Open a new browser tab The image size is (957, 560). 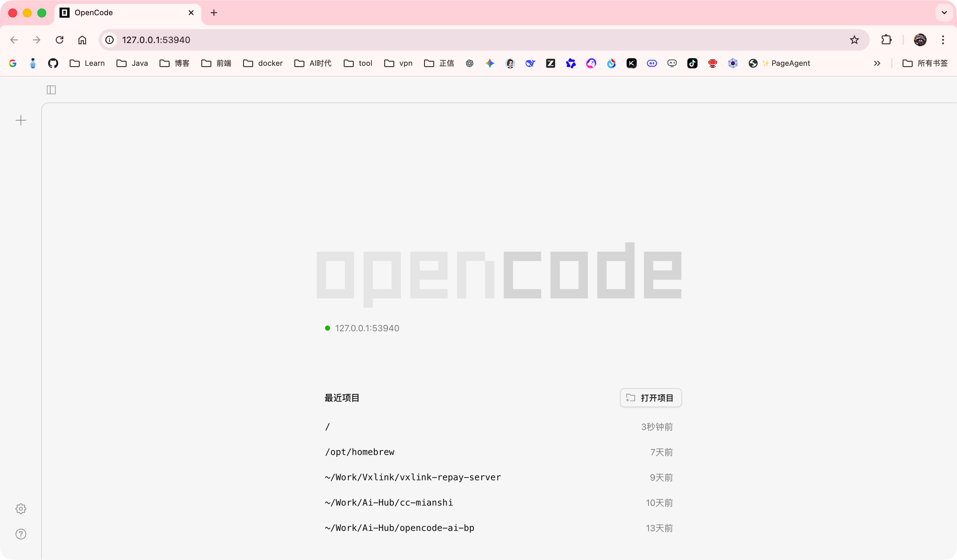tap(214, 13)
